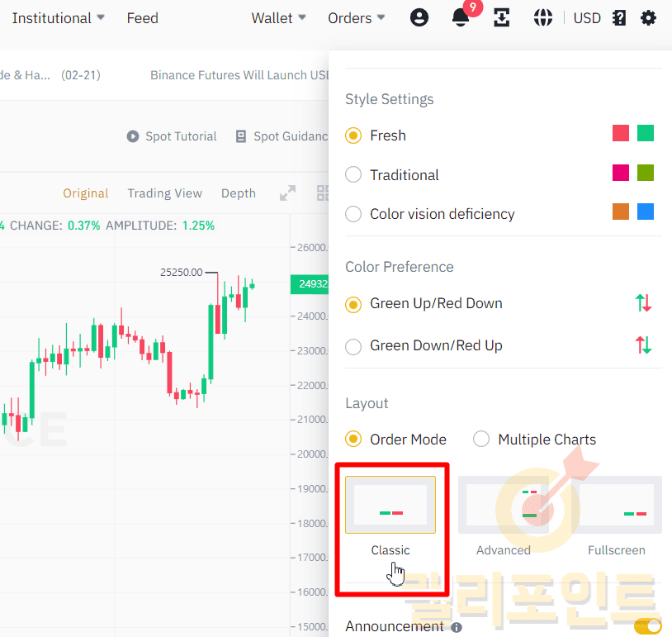Image resolution: width=672 pixels, height=637 pixels.
Task: Switch to the Trading View tab
Action: [x=164, y=193]
